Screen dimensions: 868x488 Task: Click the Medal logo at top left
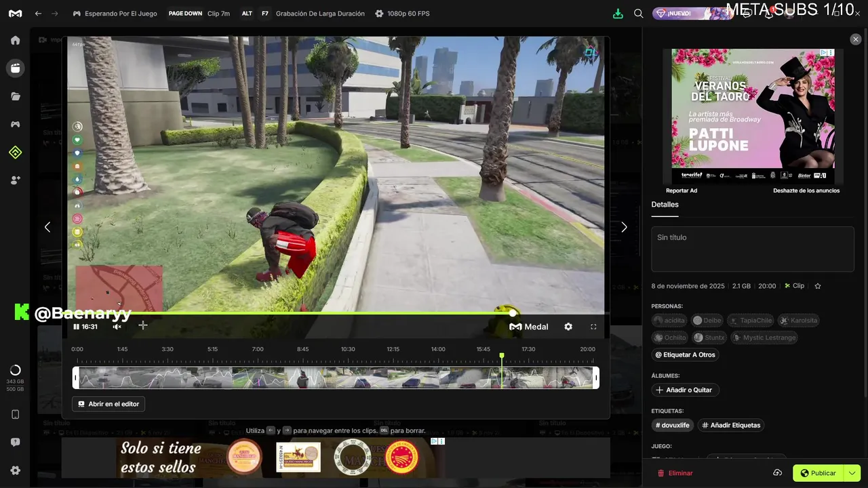[x=15, y=14]
